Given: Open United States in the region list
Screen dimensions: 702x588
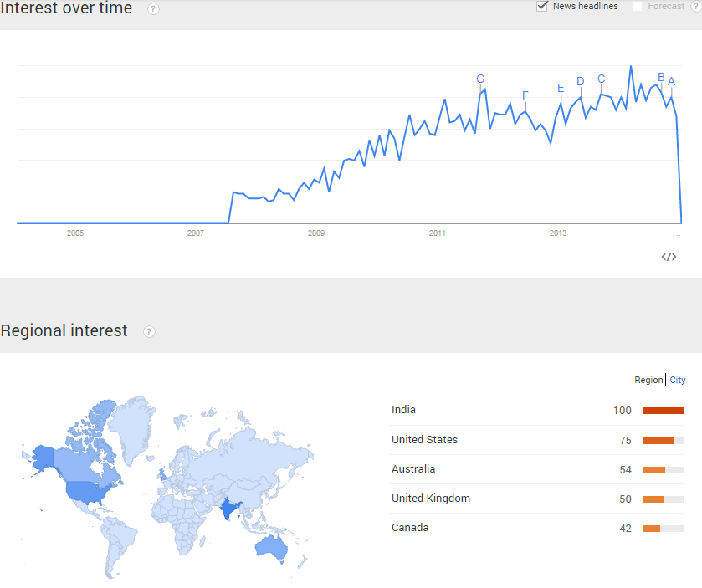Looking at the screenshot, I should click(424, 439).
